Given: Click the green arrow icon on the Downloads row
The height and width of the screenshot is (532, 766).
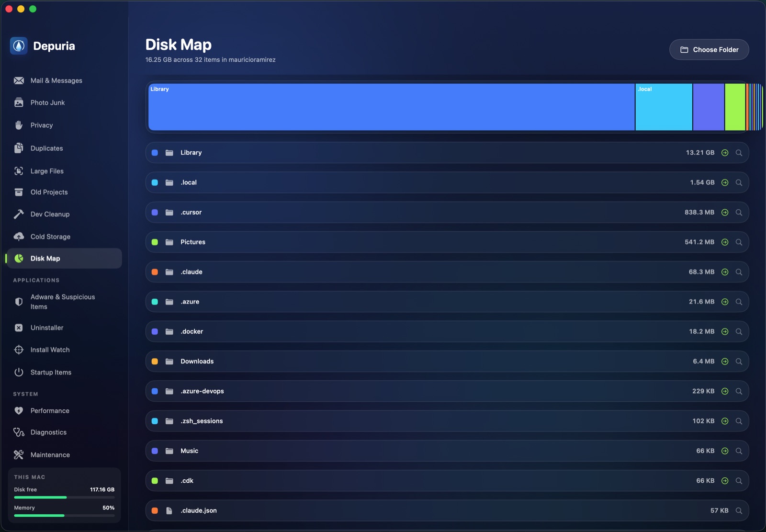Looking at the screenshot, I should pyautogui.click(x=725, y=362).
